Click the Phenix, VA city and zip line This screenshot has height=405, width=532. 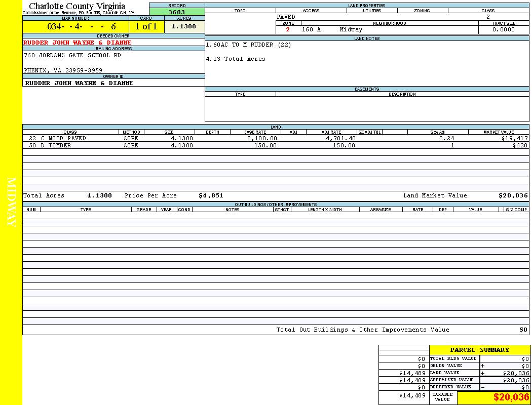coord(63,70)
